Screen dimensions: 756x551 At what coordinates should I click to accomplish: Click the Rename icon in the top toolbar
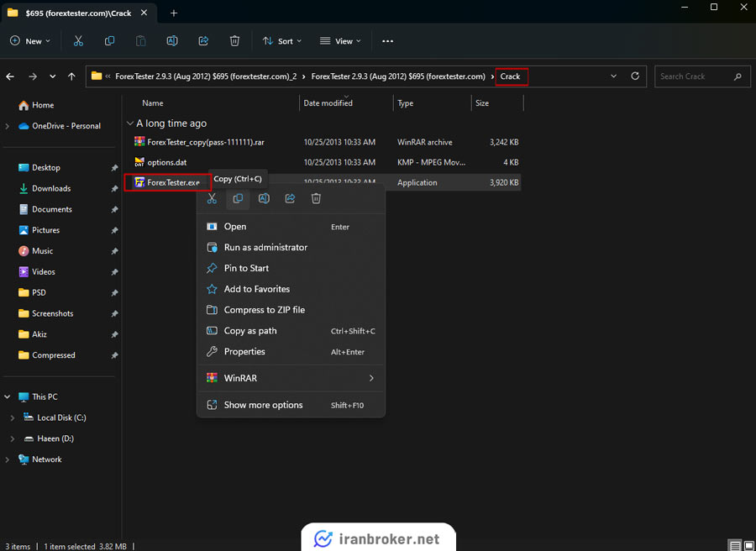pyautogui.click(x=172, y=41)
